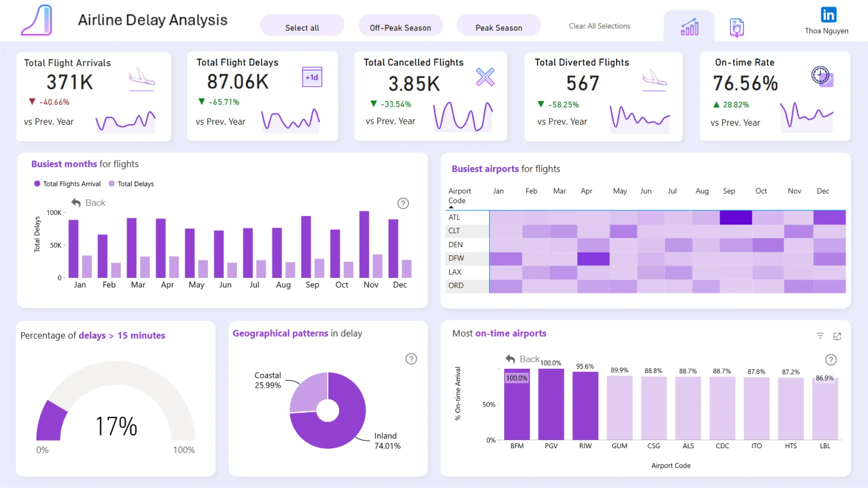Open help icon on Geographical patterns chart
This screenshot has height=488, width=868.
tap(411, 359)
